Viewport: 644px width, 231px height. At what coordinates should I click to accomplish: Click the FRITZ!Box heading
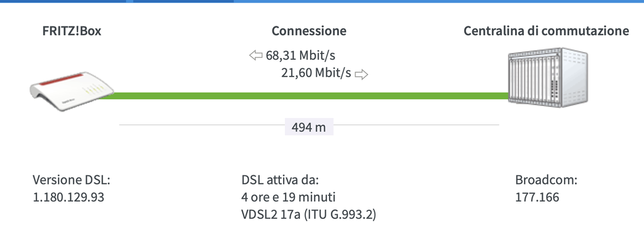(72, 31)
